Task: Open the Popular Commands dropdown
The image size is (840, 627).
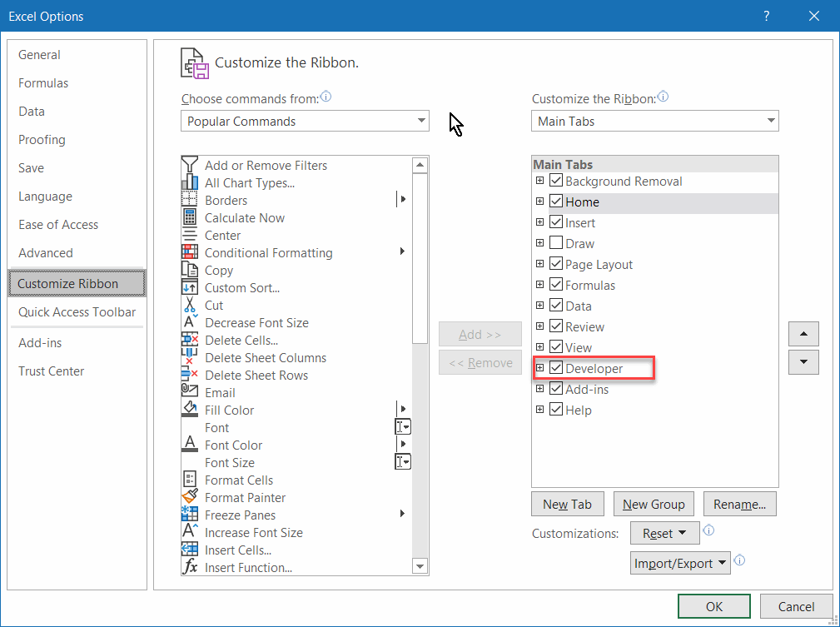Action: [x=305, y=121]
